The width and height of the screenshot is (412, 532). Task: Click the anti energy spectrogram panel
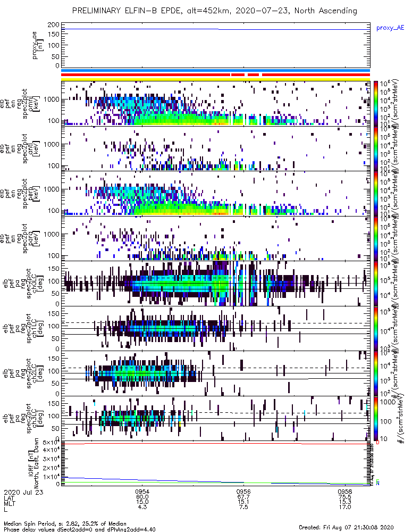pos(215,148)
